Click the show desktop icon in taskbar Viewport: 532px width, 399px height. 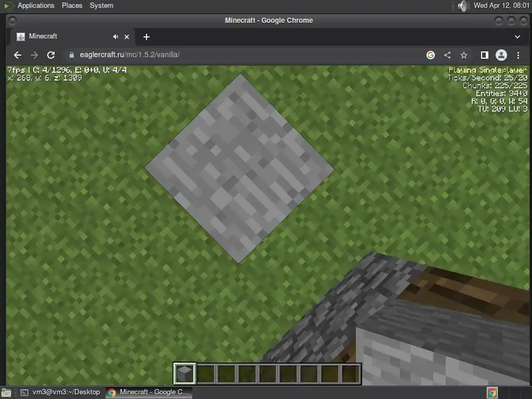[6, 393]
